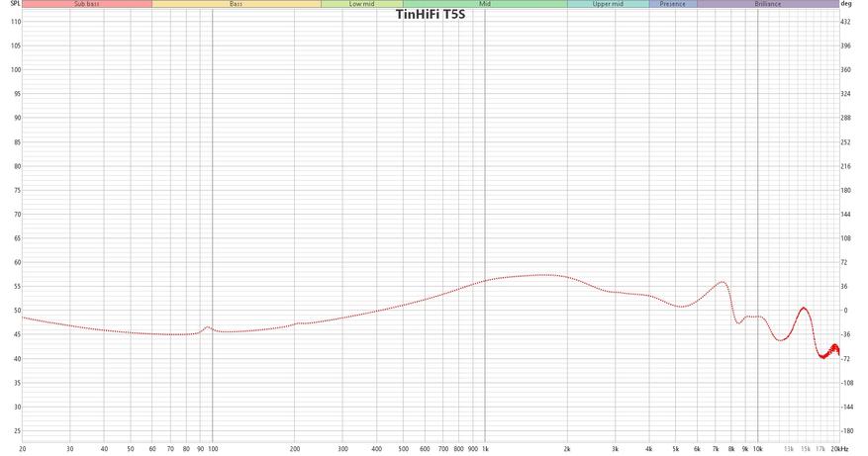Click the 17k frequency axis label
Image resolution: width=868 pixels, height=456 pixels.
(x=820, y=449)
